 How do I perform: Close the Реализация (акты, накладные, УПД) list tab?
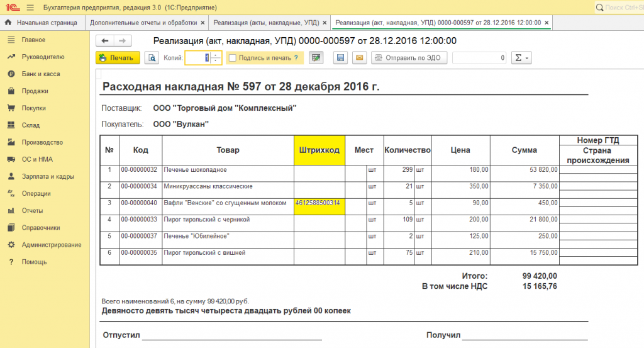tap(325, 23)
